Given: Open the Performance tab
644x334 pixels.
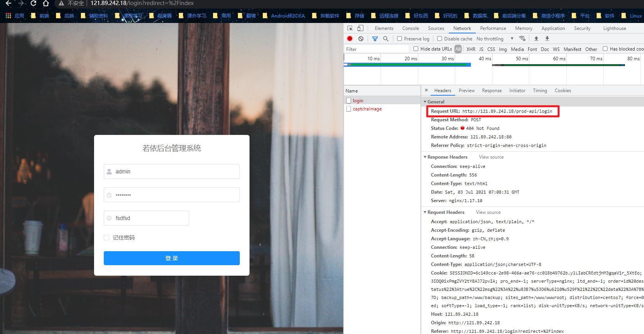Looking at the screenshot, I should [x=493, y=28].
